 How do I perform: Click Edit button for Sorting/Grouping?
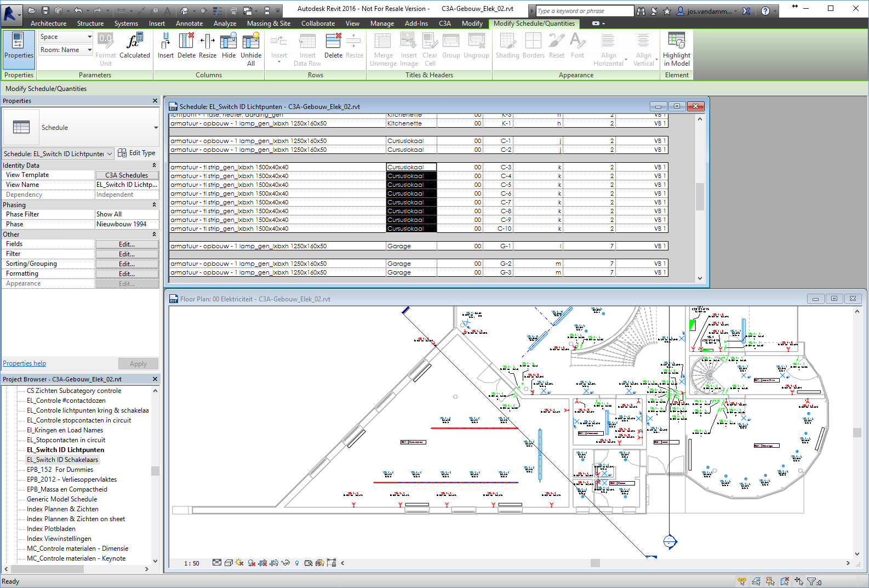pyautogui.click(x=127, y=264)
